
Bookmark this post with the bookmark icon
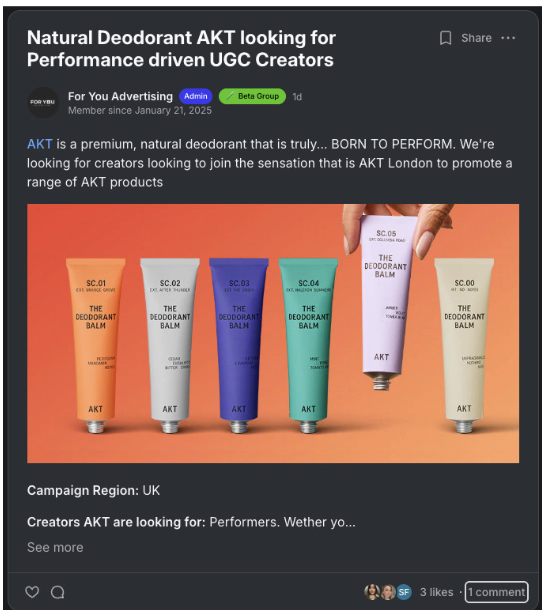click(x=446, y=38)
